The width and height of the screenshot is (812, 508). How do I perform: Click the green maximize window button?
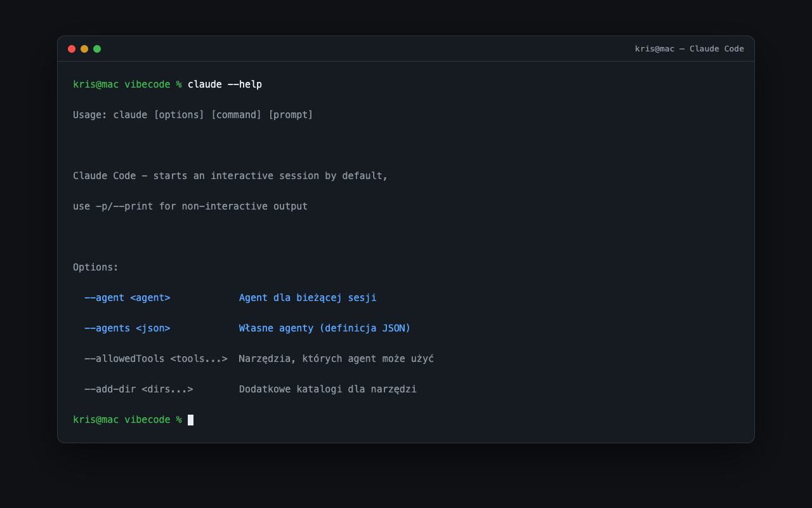pyautogui.click(x=97, y=49)
